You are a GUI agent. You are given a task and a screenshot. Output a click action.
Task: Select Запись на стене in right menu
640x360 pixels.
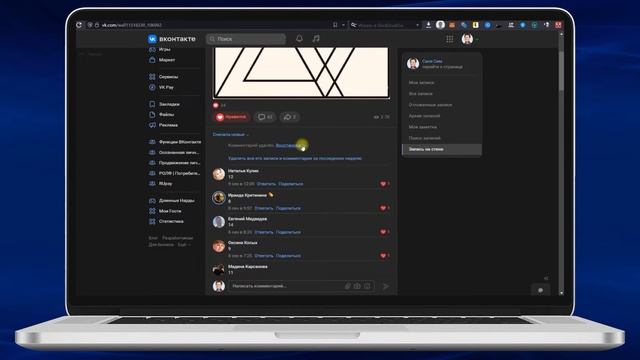(x=442, y=149)
